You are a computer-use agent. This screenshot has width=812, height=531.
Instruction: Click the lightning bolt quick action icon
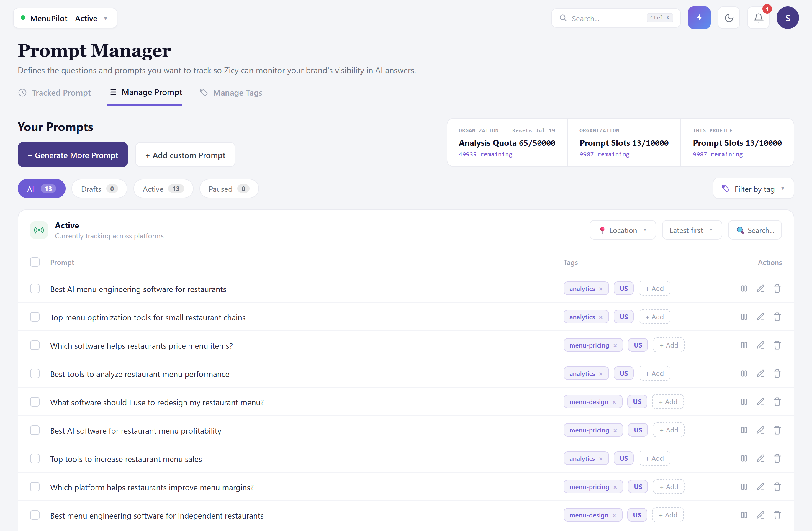(699, 18)
